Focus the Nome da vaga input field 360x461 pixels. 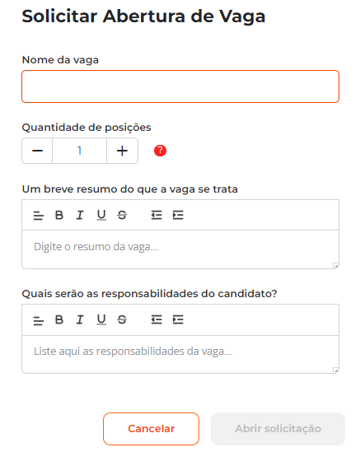coord(180,86)
